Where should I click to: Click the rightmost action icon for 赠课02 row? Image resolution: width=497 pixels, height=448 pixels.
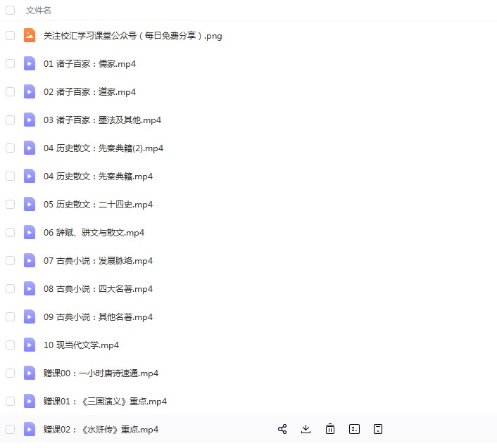coord(378,429)
